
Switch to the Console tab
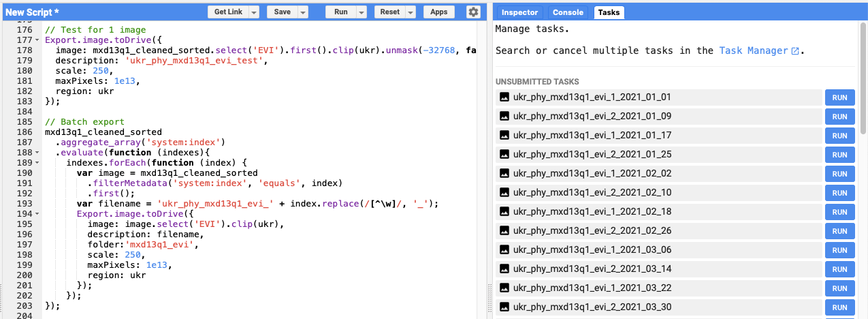click(x=568, y=12)
